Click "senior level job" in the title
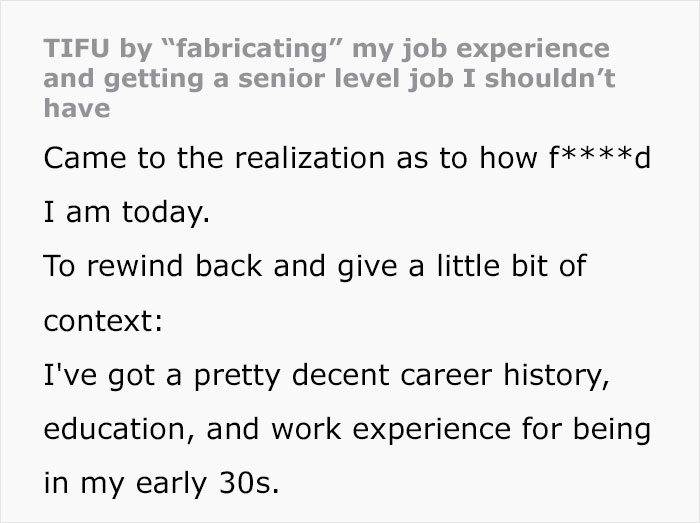The image size is (700, 523). [x=331, y=77]
